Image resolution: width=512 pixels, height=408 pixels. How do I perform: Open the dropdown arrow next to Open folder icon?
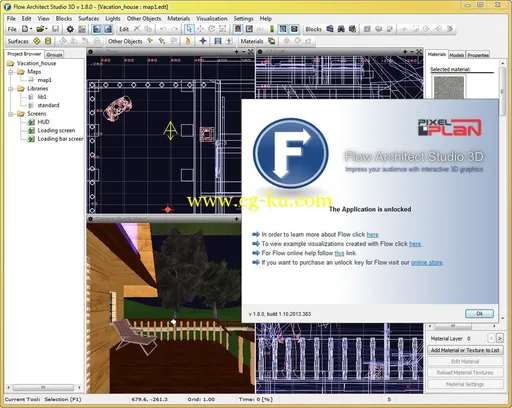pyautogui.click(x=46, y=29)
